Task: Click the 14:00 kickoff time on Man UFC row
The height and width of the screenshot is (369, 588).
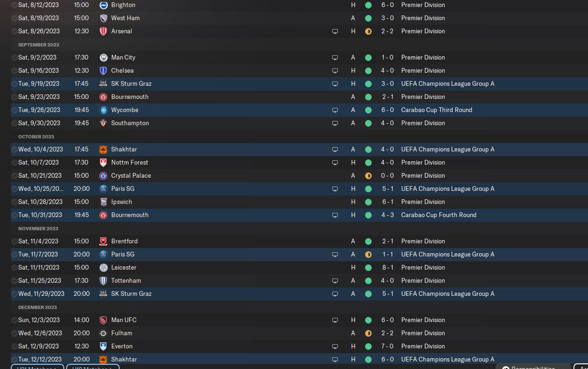Action: point(81,320)
